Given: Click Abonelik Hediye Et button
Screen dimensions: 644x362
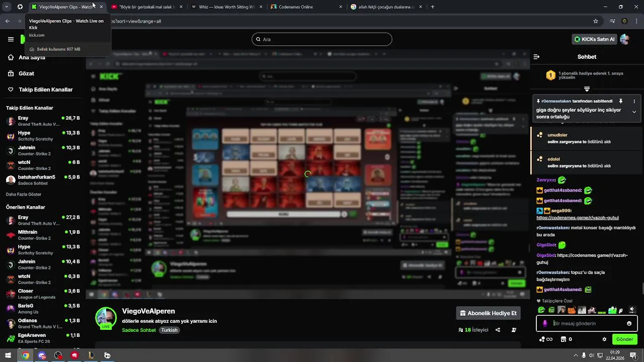Looking at the screenshot, I should click(488, 313).
